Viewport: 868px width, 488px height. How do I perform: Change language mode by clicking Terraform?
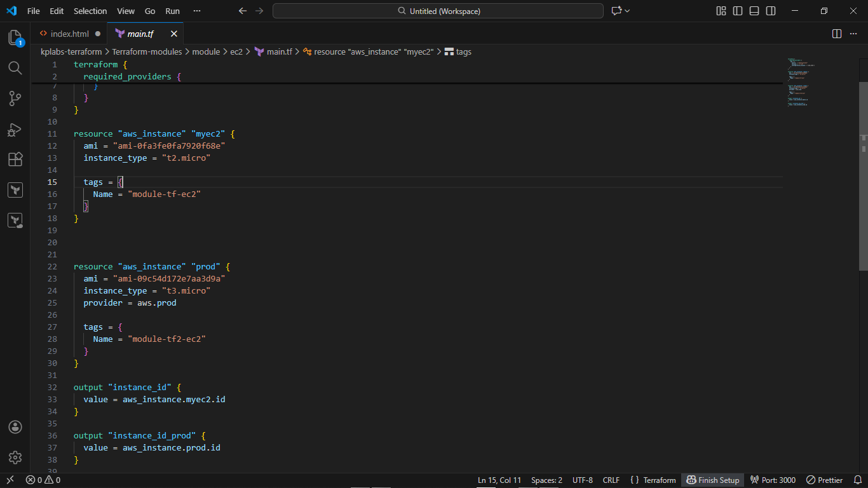click(658, 480)
